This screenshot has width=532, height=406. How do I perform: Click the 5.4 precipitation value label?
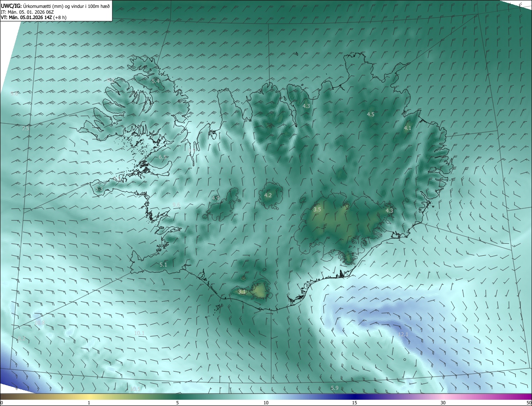coord(156,81)
